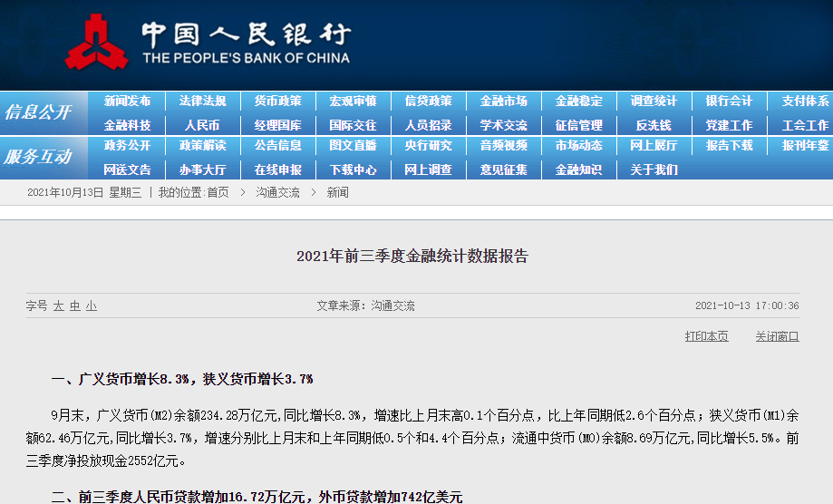Go to 党建工作 section
This screenshot has width=833, height=504.
[729, 125]
